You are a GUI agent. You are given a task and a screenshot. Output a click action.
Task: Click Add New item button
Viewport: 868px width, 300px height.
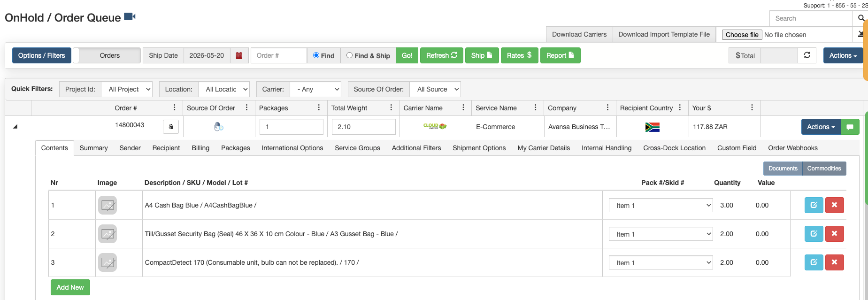[70, 287]
